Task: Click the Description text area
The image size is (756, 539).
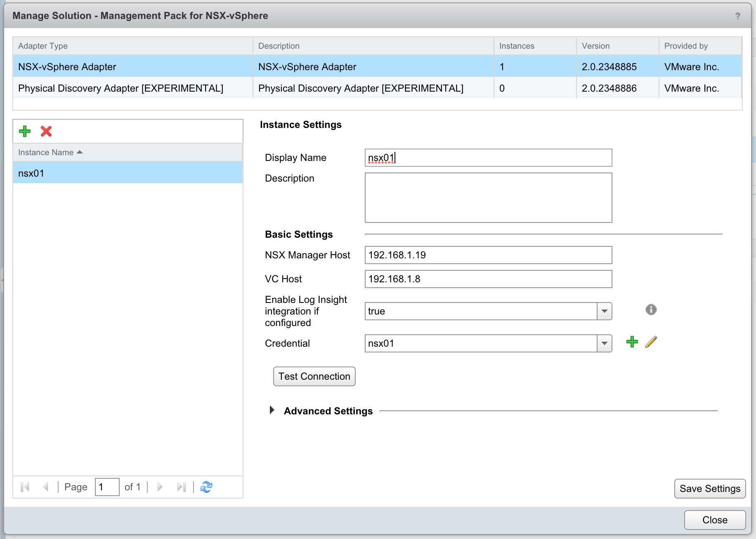Action: click(x=489, y=198)
